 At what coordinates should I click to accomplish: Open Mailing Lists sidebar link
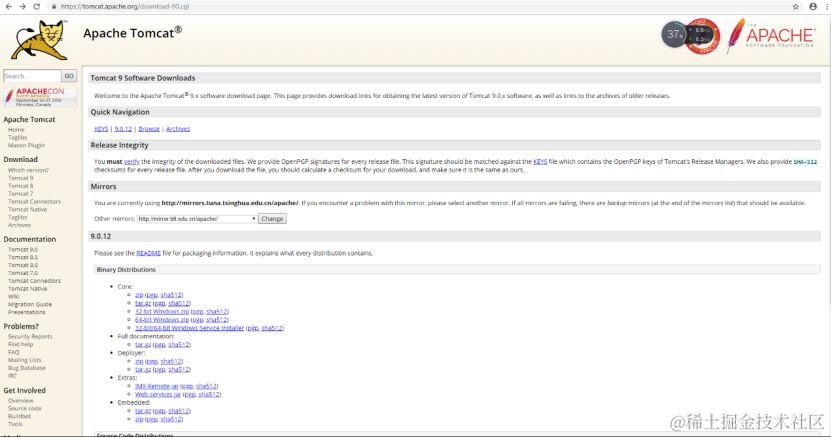pos(24,360)
